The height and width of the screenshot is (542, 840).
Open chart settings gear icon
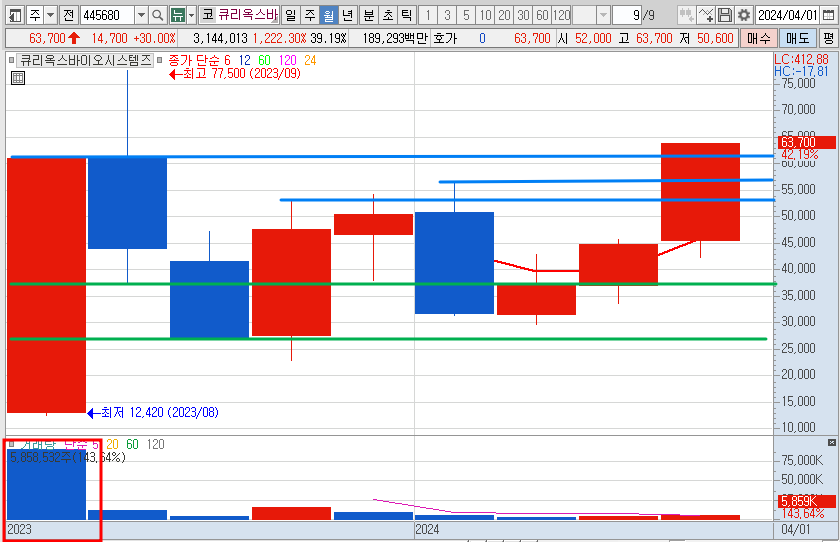point(744,15)
